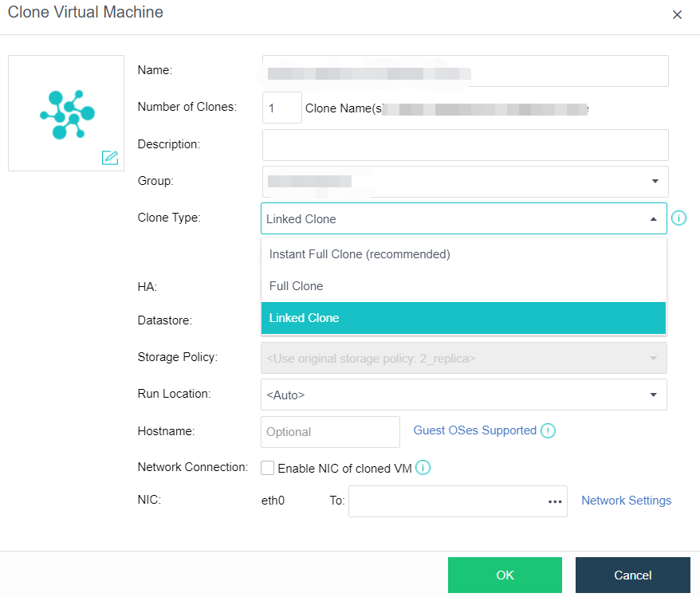Click the Guest OSes Supported info icon
This screenshot has height=597, width=700.
click(x=548, y=431)
